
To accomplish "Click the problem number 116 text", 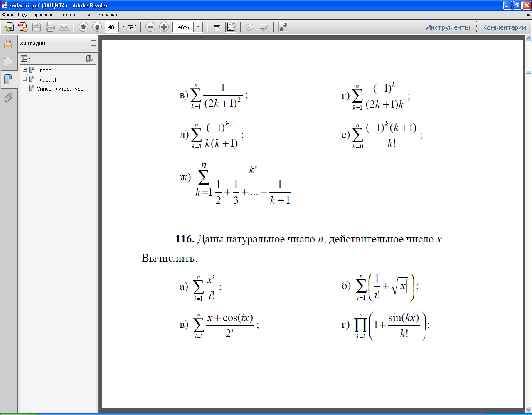I will click(x=185, y=239).
